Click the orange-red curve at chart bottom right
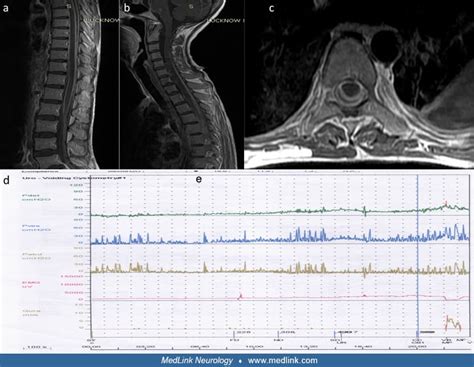The image size is (474, 367). (x=453, y=323)
